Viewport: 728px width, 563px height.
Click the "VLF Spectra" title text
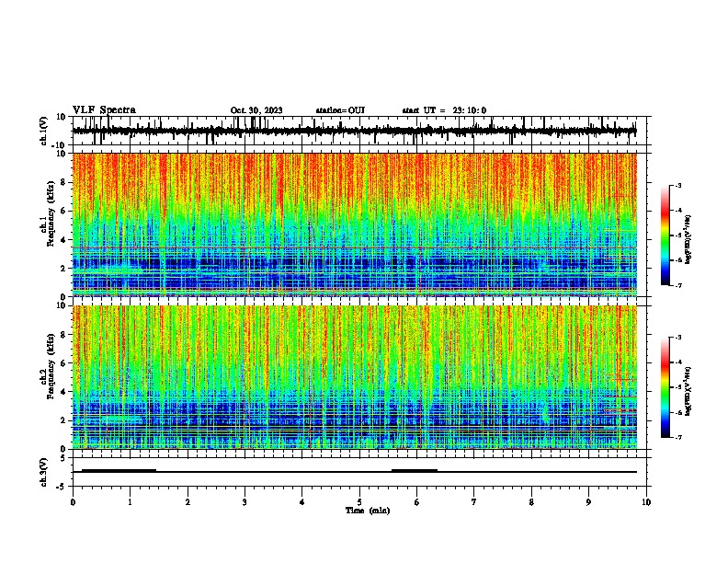pos(104,110)
